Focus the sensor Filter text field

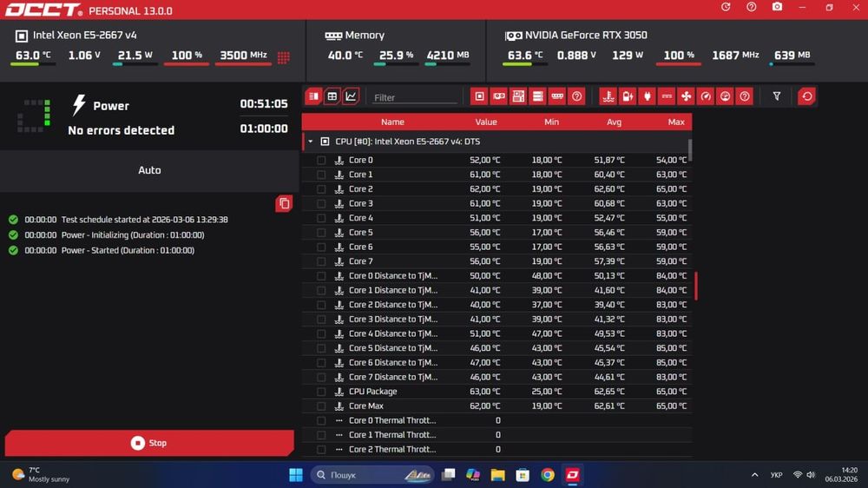[414, 97]
